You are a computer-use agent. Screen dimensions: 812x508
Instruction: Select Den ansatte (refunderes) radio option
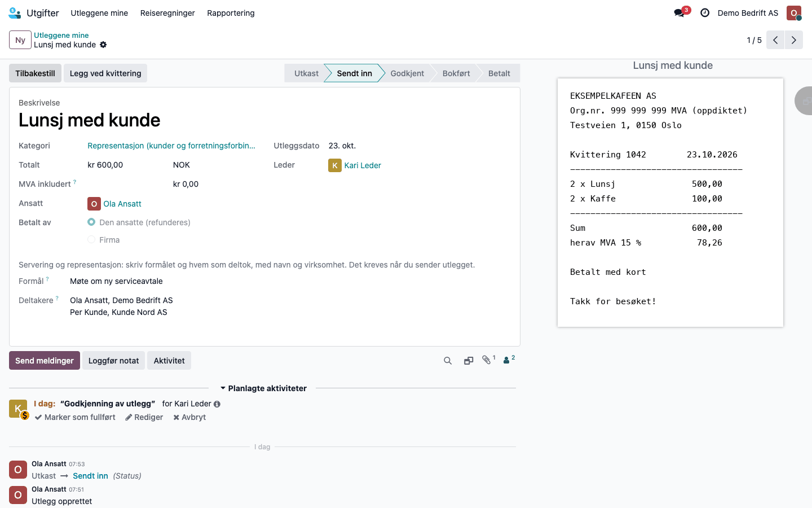click(x=91, y=222)
